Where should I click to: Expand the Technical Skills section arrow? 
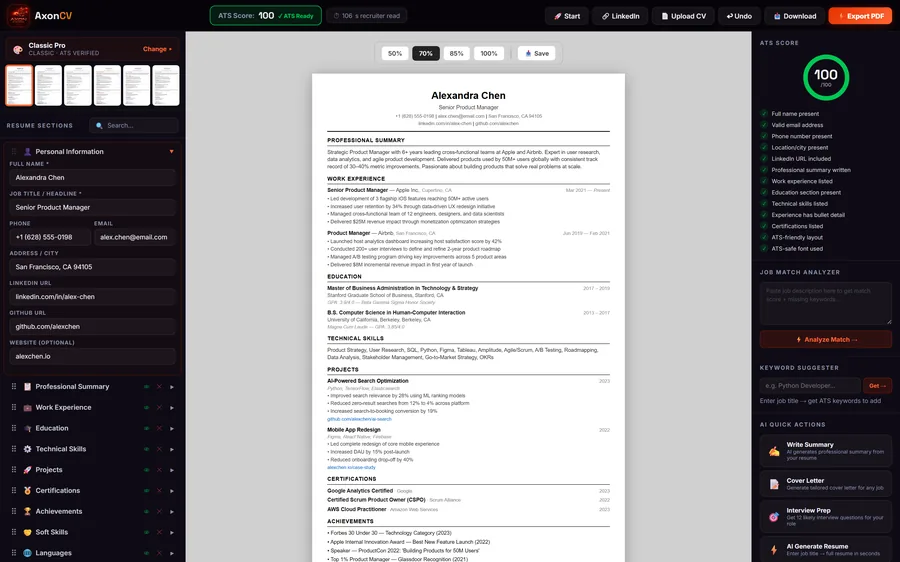click(x=172, y=449)
